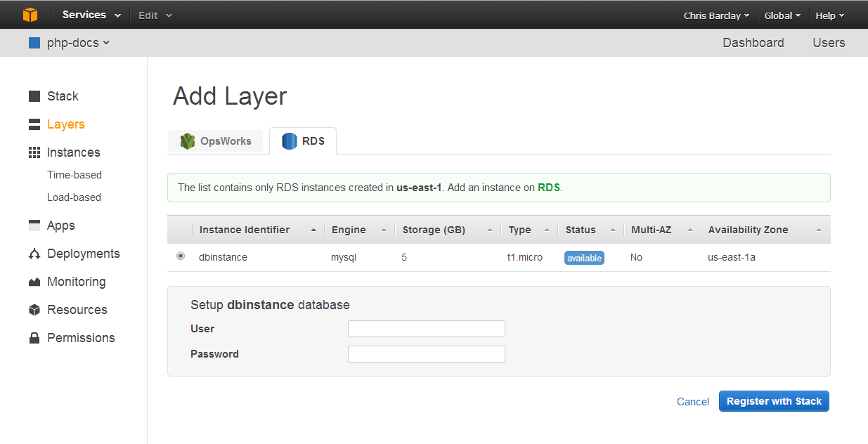Click the blue RDS database icon
This screenshot has width=868, height=444.
pyautogui.click(x=290, y=141)
